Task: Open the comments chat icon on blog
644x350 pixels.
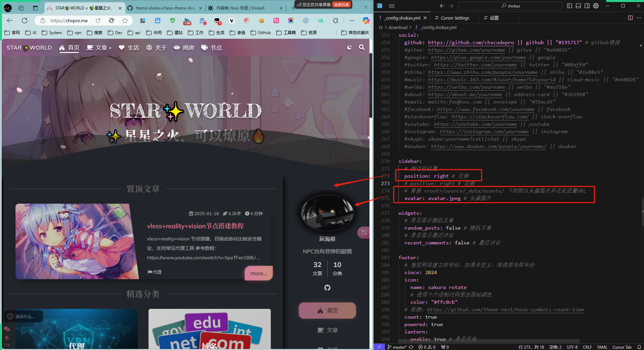Action: click(7, 329)
